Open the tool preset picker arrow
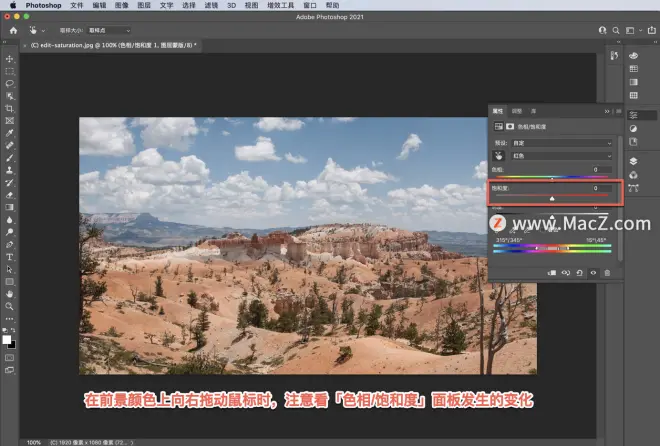The width and height of the screenshot is (660, 446). click(43, 30)
